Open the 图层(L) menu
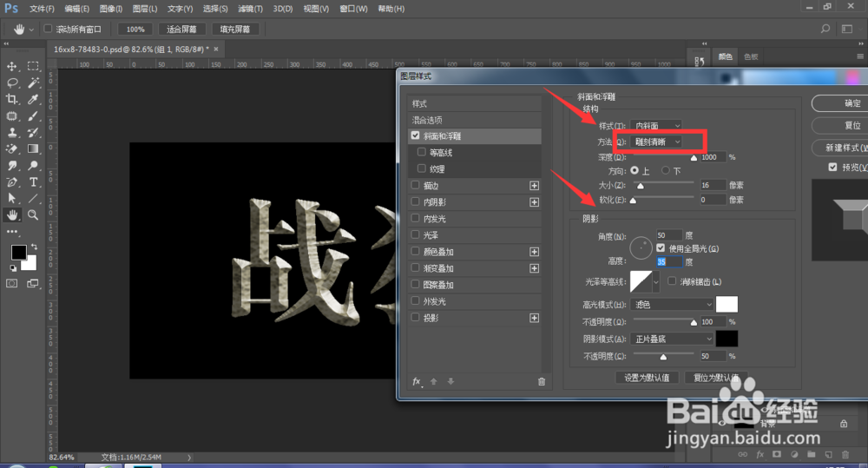Image resolution: width=868 pixels, height=468 pixels. click(x=145, y=9)
